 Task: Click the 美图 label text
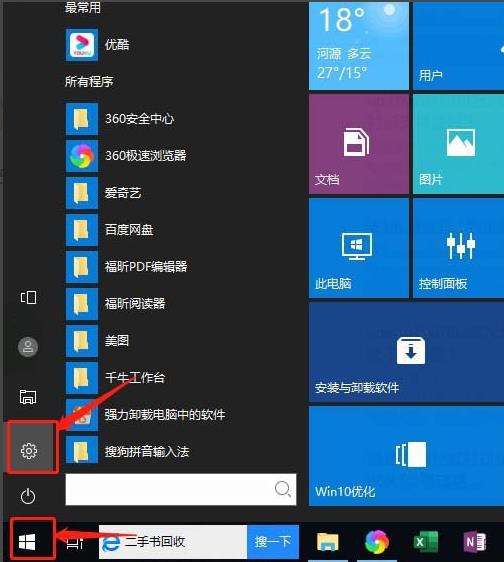tap(117, 340)
